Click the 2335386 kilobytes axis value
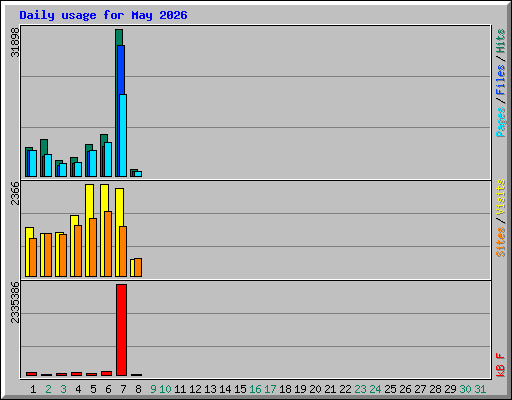Image resolution: width=512 pixels, height=400 pixels. [x=15, y=303]
